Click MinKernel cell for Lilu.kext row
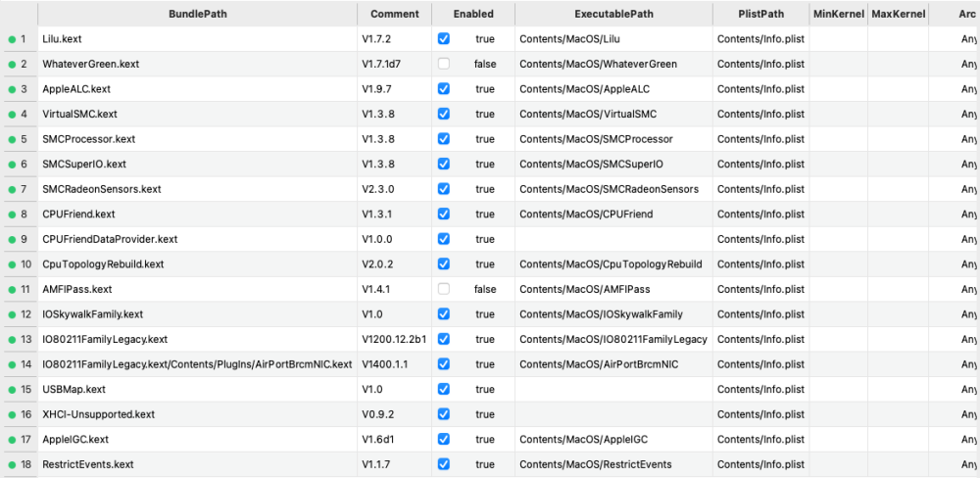This screenshot has height=478, width=980. (838, 39)
